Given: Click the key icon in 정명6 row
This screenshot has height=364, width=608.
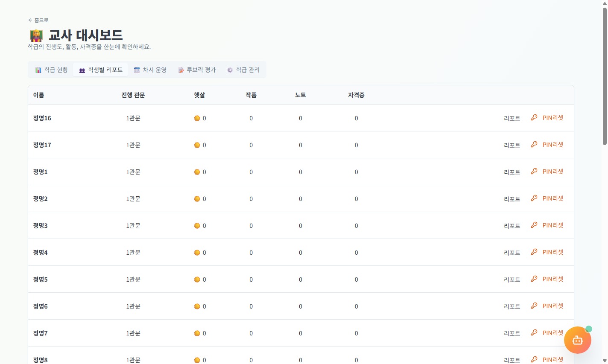Looking at the screenshot, I should click(x=534, y=306).
